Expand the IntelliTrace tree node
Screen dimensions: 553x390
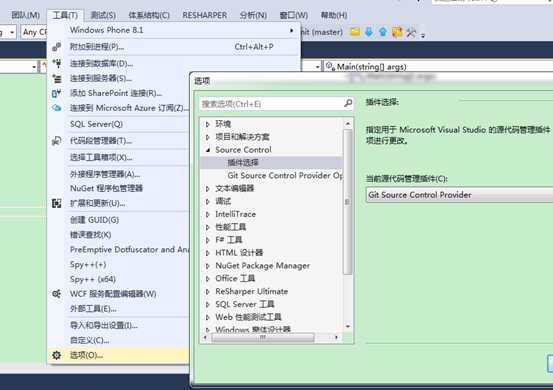click(208, 214)
